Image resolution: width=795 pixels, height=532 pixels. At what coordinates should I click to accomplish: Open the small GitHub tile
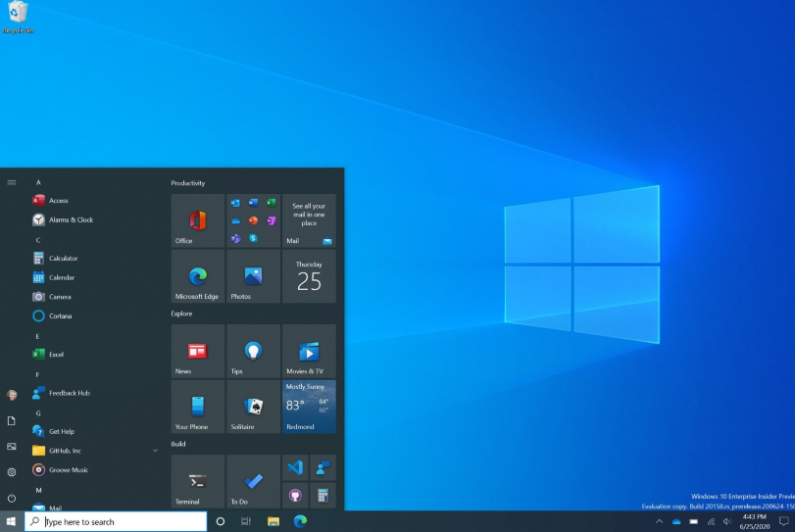coord(295,496)
